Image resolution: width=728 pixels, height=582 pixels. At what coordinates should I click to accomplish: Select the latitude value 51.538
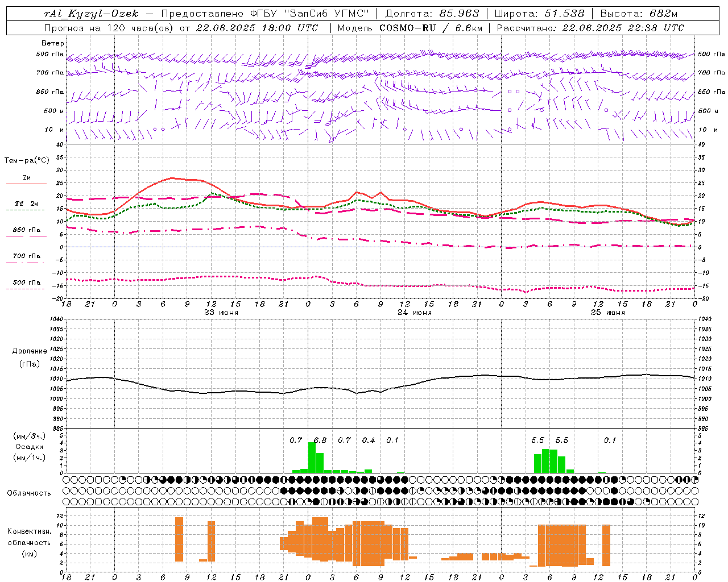[x=565, y=14]
